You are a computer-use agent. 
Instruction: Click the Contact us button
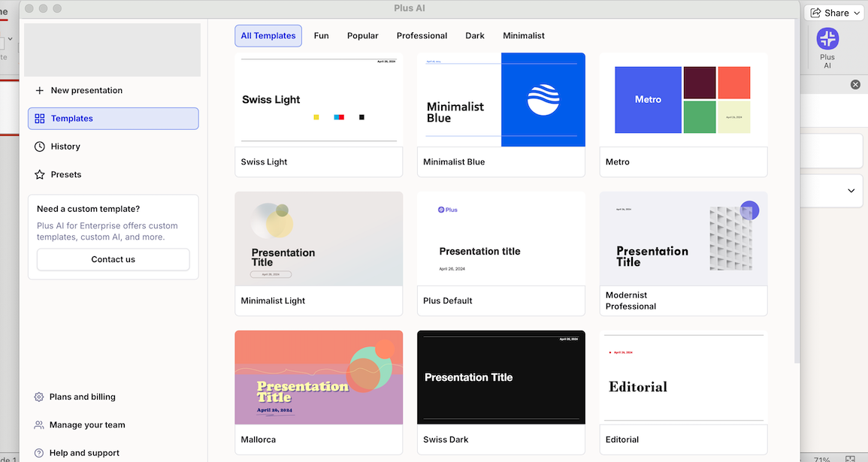tap(113, 259)
